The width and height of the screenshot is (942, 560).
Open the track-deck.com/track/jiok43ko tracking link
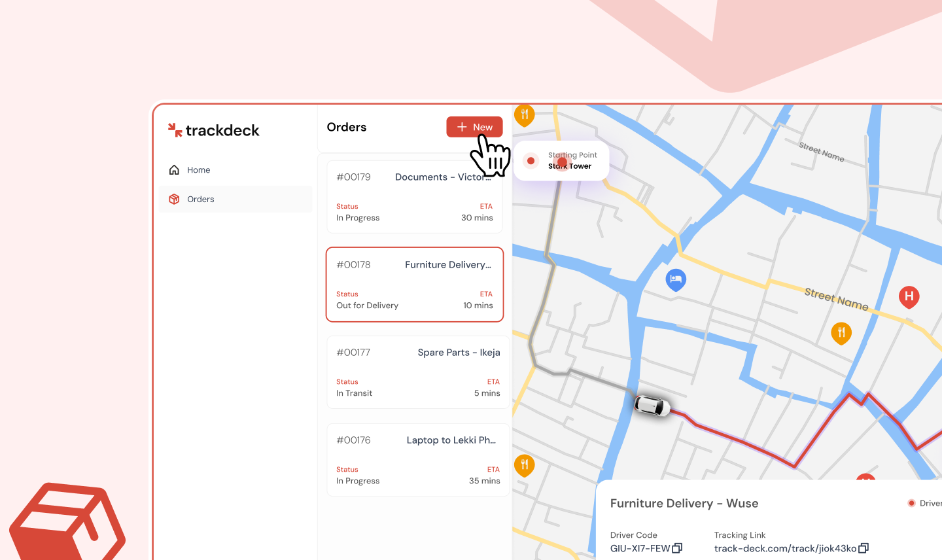(785, 548)
